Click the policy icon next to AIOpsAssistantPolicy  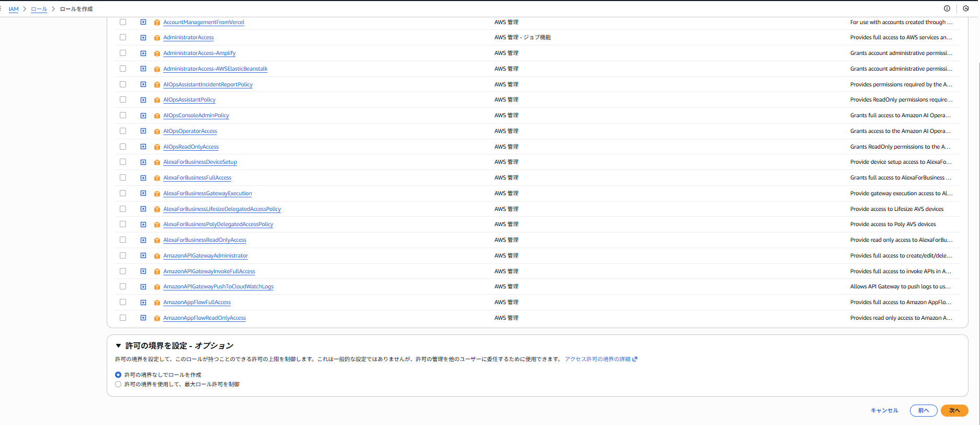(x=157, y=100)
